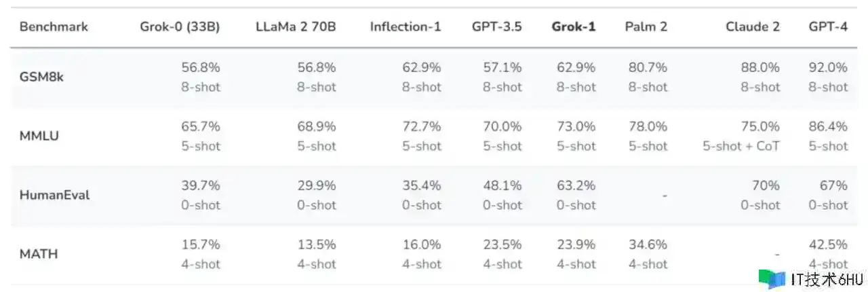Image resolution: width=868 pixels, height=292 pixels.
Task: Click Grok-0's 65.7% MMLU score
Action: click(x=200, y=126)
